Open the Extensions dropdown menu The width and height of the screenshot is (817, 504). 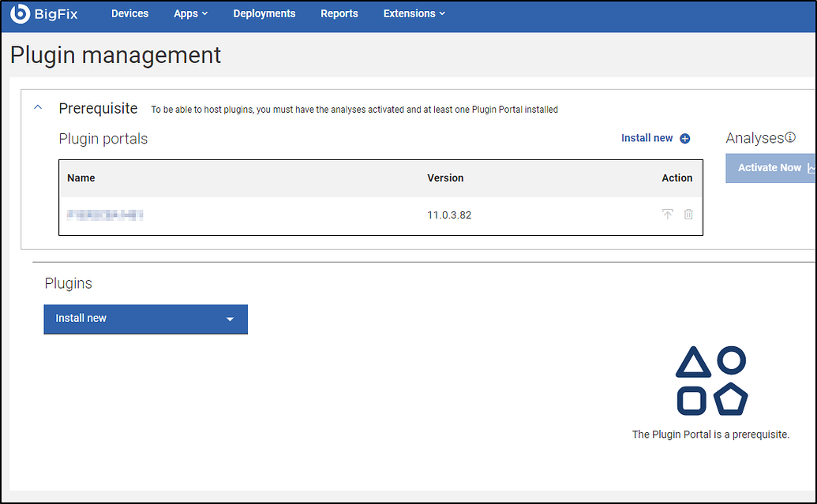pos(414,13)
